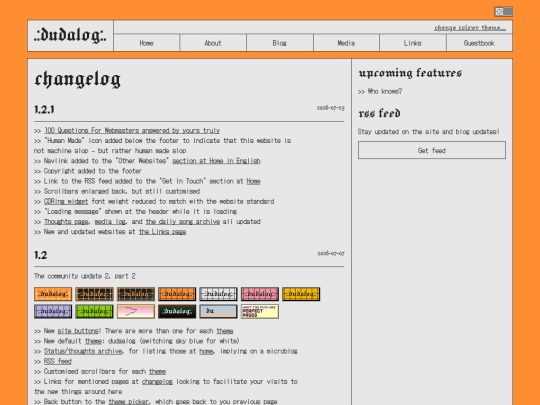This screenshot has height=405, width=540.
Task: Open the media log link
Action: [x=110, y=222]
